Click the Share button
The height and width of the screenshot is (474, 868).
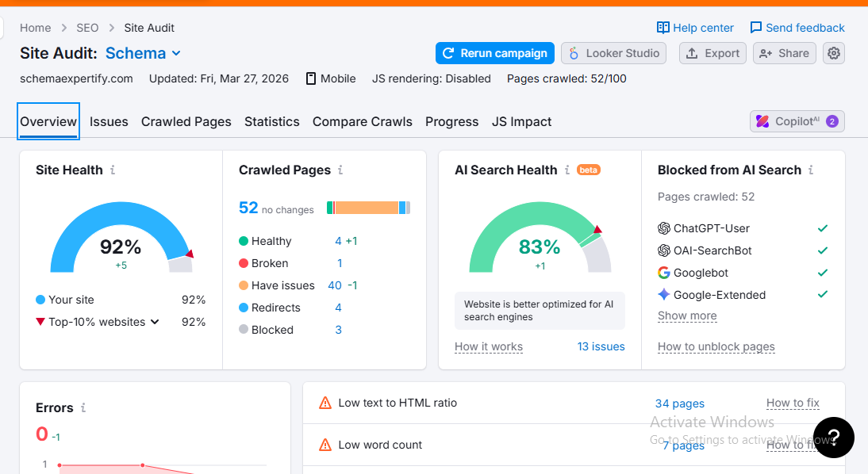tap(785, 53)
